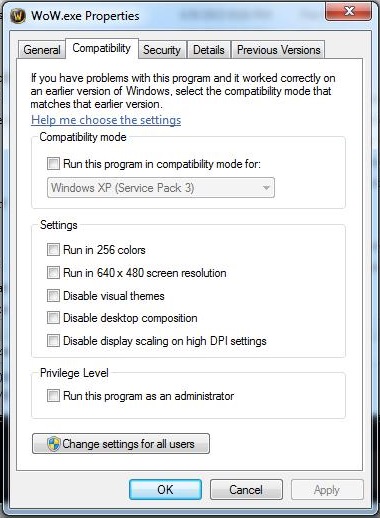The image size is (380, 518).
Task: Enable Disable display scaling on high DPI
Action: [x=53, y=341]
